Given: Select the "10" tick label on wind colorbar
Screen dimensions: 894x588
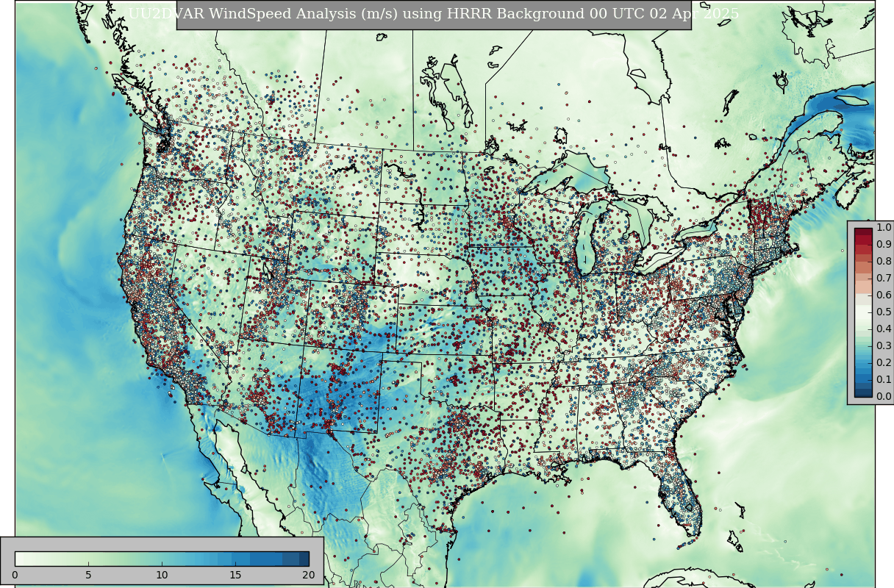Looking at the screenshot, I should click(x=162, y=575).
